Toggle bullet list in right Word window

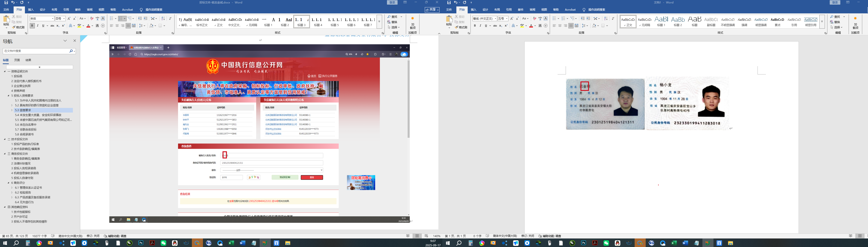click(x=554, y=18)
